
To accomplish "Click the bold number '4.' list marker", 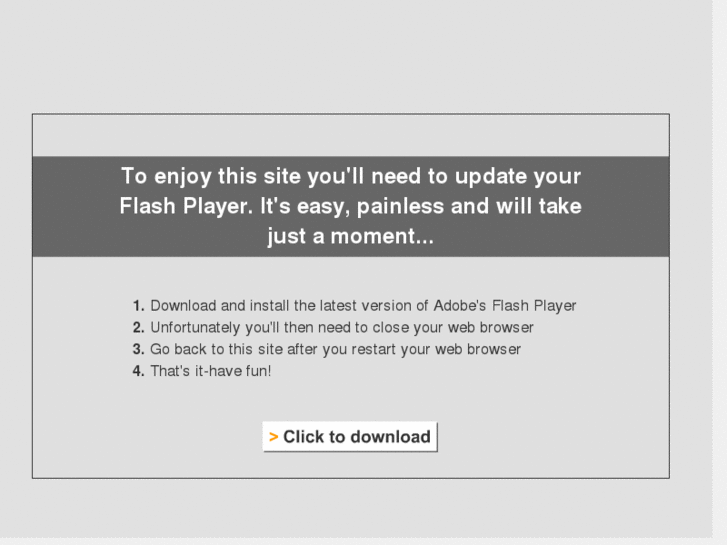I will point(139,371).
